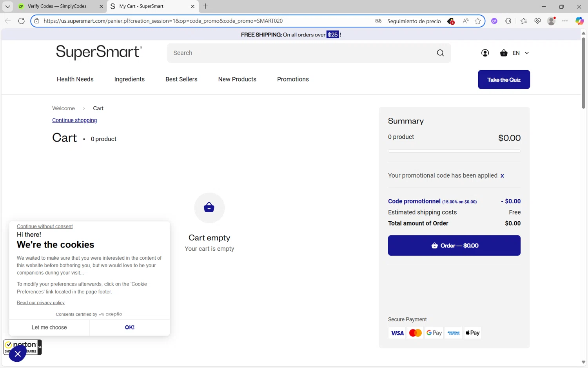This screenshot has height=368, width=588.
Task: Close the round X button near Norton badge
Action: tap(18, 354)
